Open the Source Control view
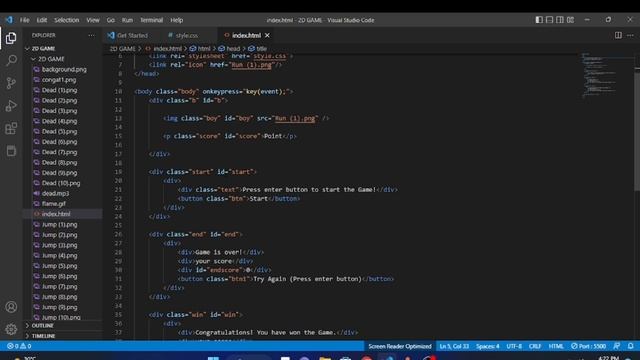 [x=11, y=83]
